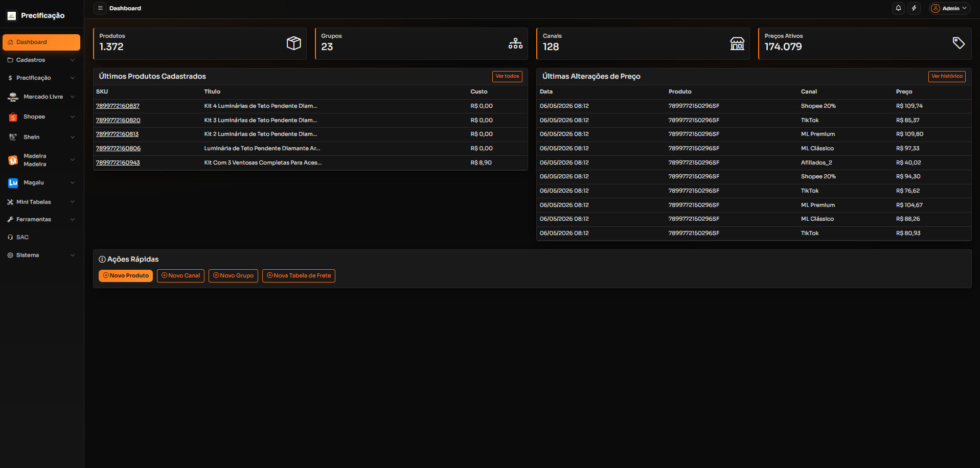Click the Ações Rápidas info icon

[x=102, y=260]
